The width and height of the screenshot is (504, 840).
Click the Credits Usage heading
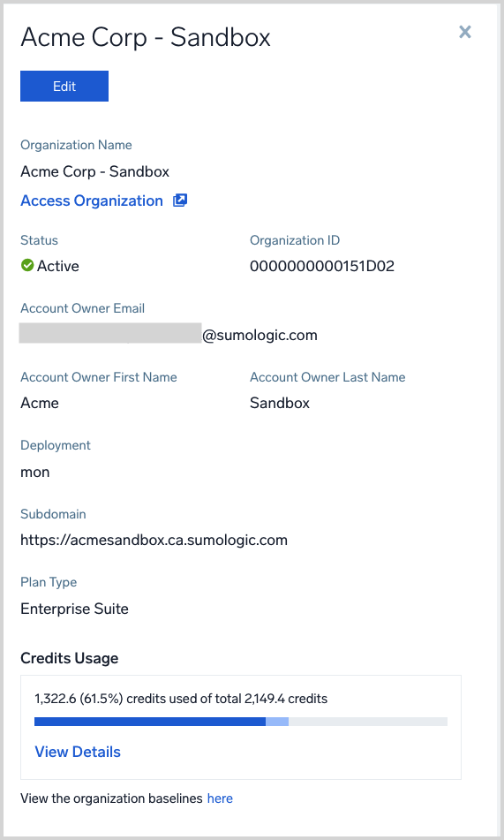69,658
